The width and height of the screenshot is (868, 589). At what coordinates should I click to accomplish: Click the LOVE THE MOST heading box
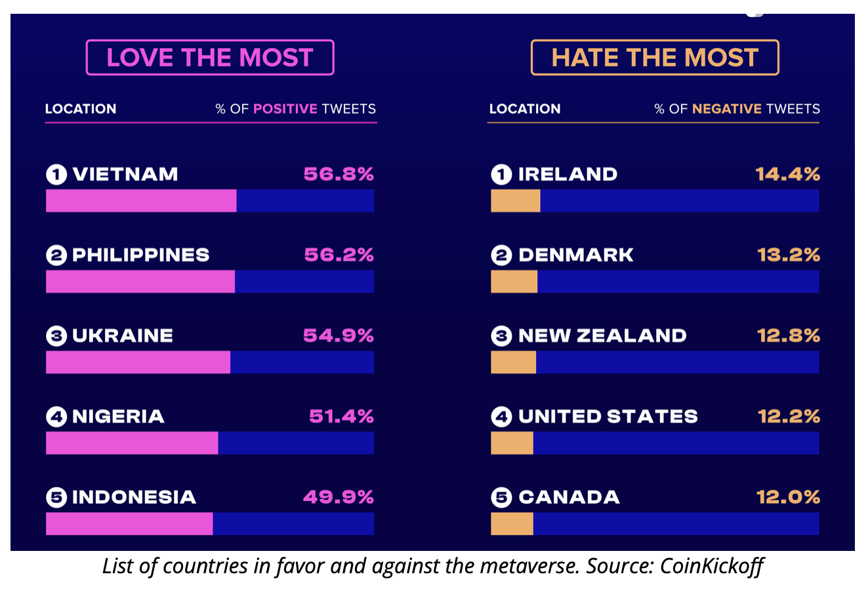(x=210, y=58)
